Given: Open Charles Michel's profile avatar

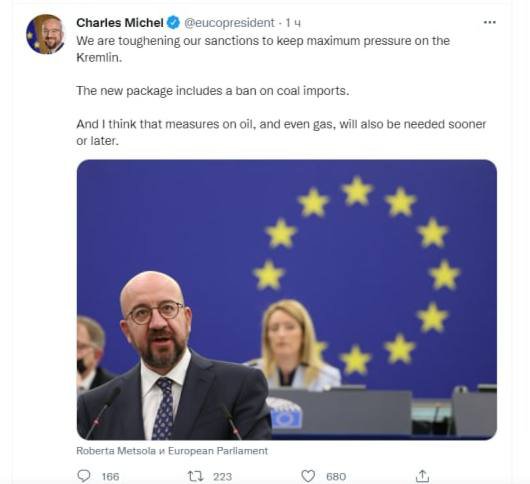Looking at the screenshot, I should click(x=45, y=34).
